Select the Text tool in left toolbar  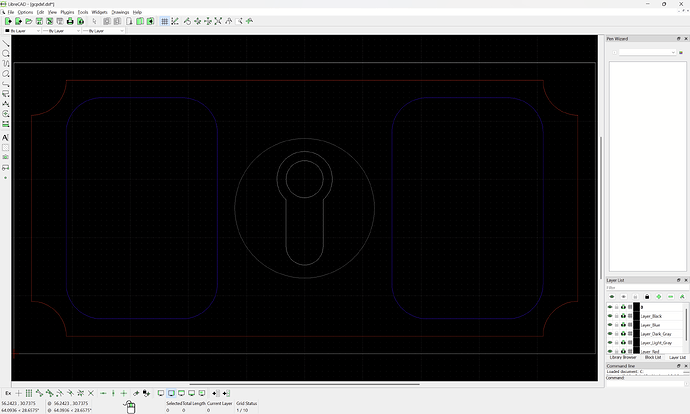coord(6,137)
